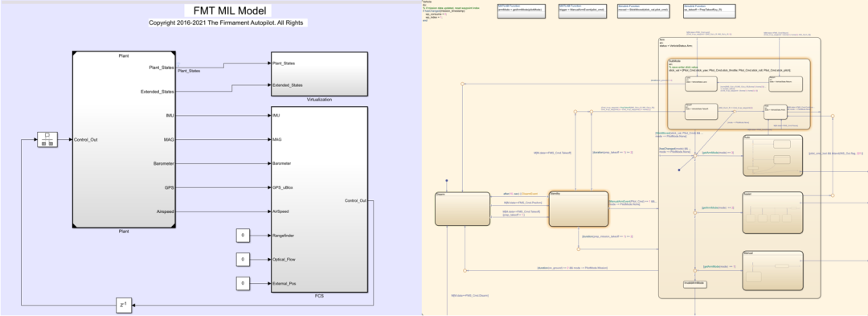The image size is (868, 316).
Task: Click the MAG output port on Plant
Action: click(x=169, y=139)
